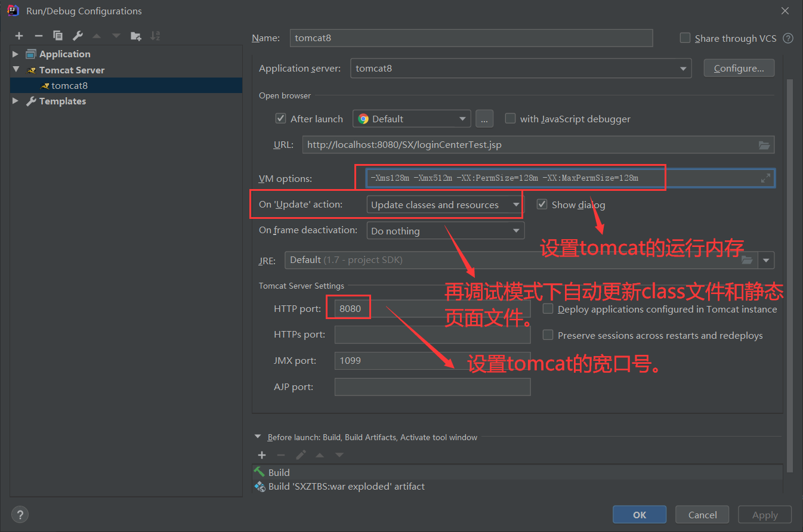Select tomcat8 configuration in the tree

tap(126, 85)
